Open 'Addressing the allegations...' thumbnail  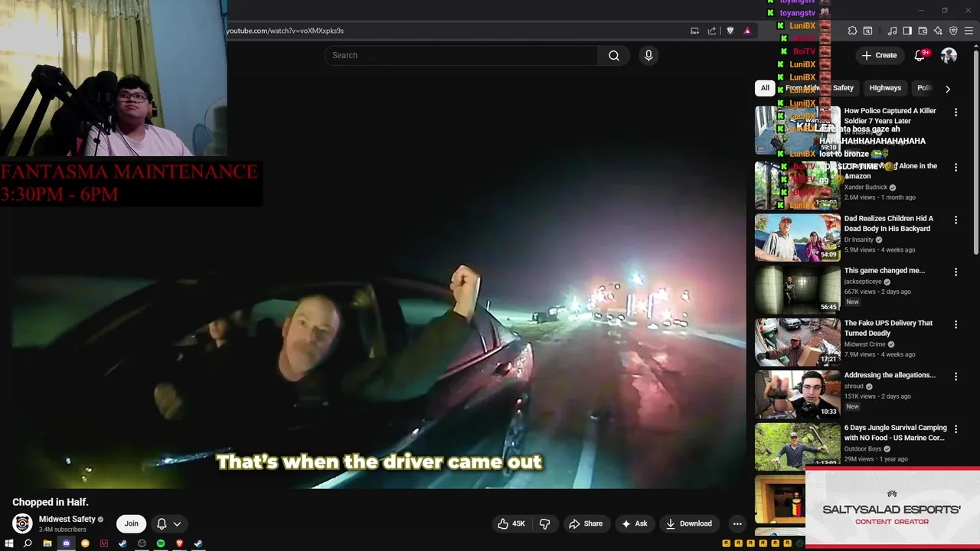[x=797, y=394]
